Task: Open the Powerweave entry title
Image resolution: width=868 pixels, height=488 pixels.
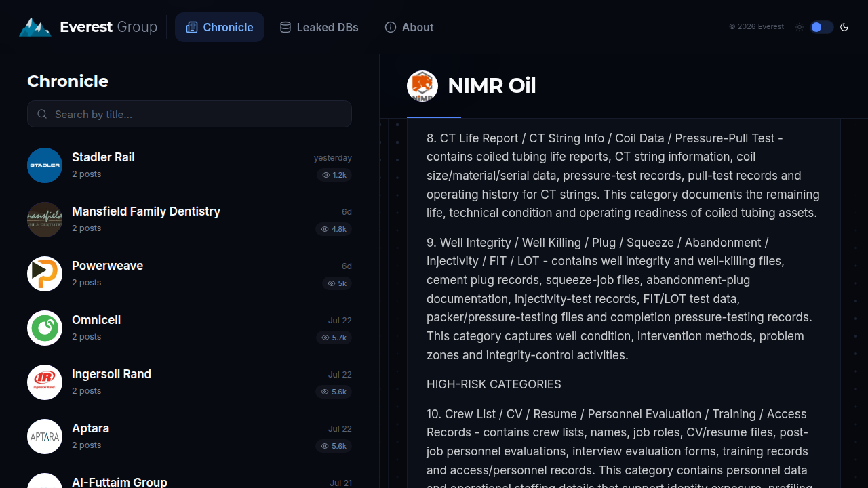Action: (x=107, y=266)
